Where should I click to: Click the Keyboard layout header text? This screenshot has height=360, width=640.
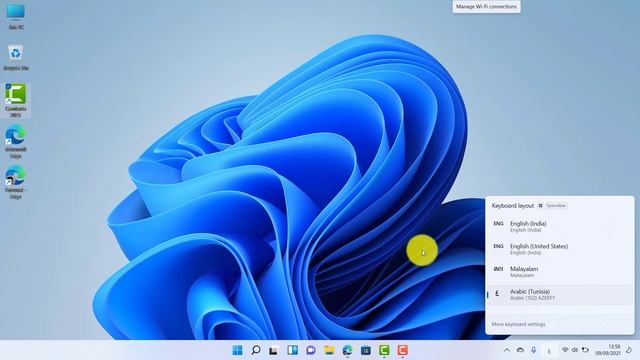(x=513, y=206)
